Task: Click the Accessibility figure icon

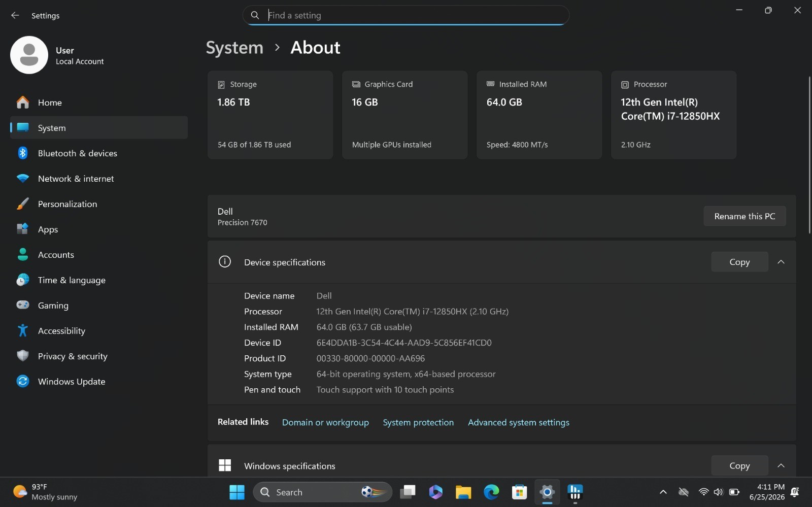Action: click(x=22, y=330)
